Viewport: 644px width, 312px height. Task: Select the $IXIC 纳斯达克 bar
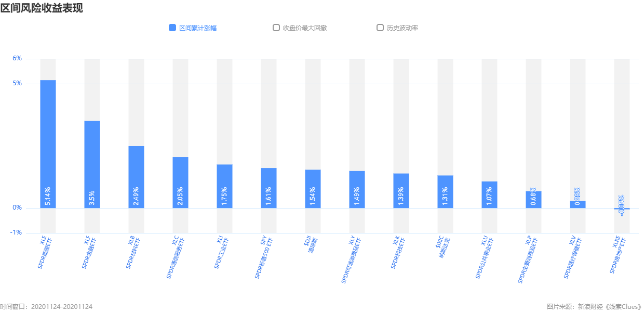coord(446,192)
